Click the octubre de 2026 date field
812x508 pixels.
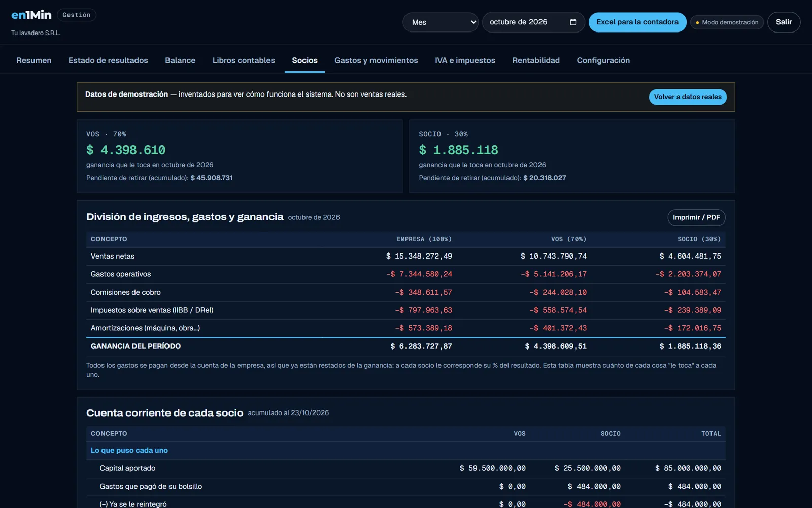point(533,22)
